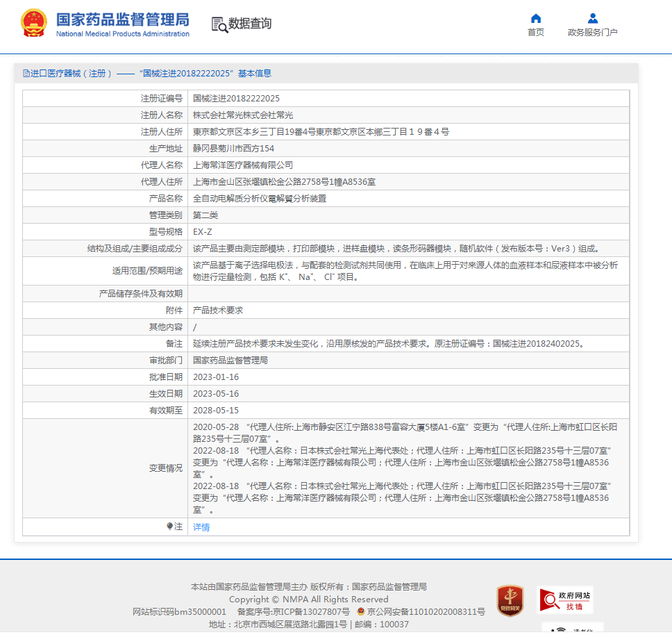This screenshot has width=672, height=644.
Task: Select agent name 上海常洋医疗器械有限公司 cell
Action: click(x=408, y=165)
